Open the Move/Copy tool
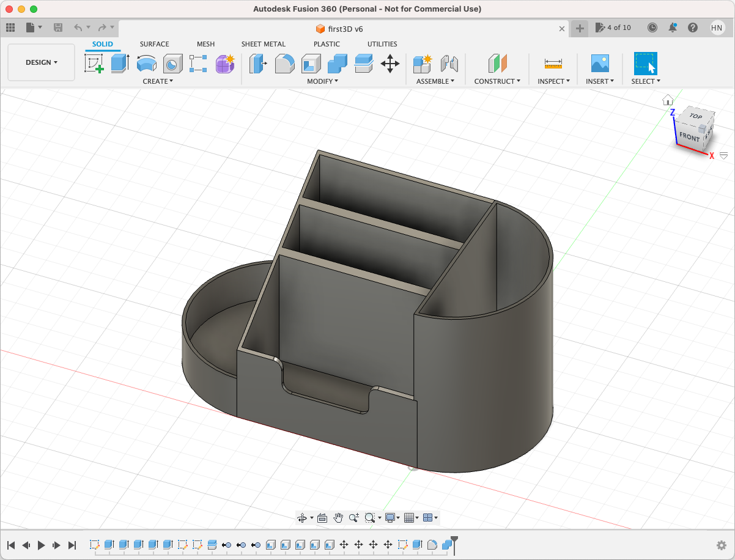The image size is (735, 560). (x=390, y=64)
